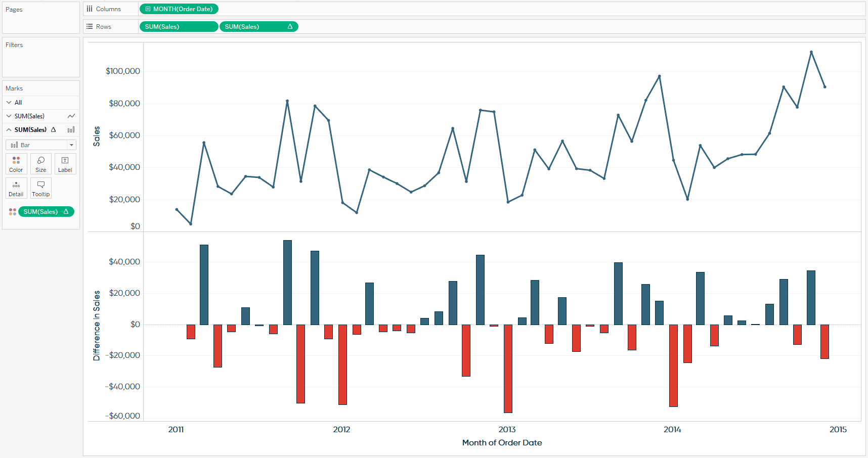Image resolution: width=868 pixels, height=458 pixels.
Task: Expand the plus icon on MONTH(Order Date) pill
Action: point(148,9)
